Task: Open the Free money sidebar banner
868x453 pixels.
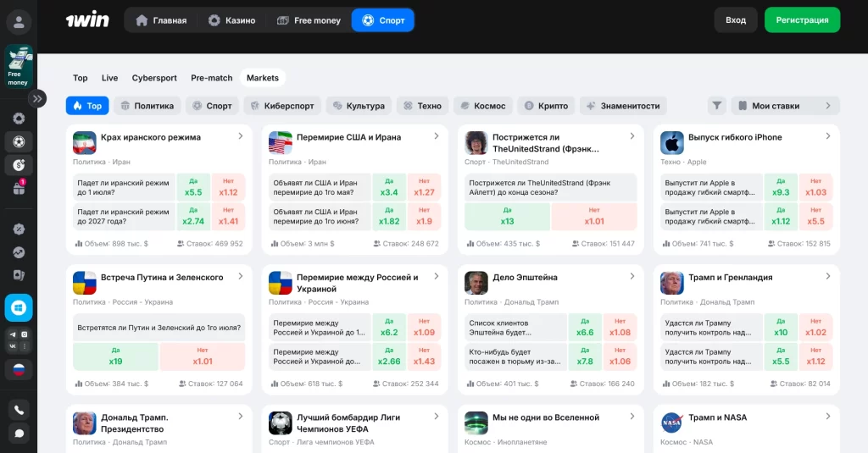Action: tap(18, 67)
